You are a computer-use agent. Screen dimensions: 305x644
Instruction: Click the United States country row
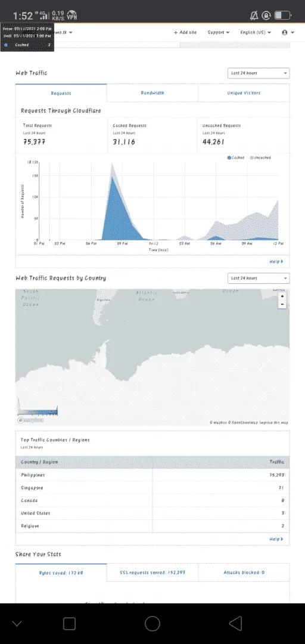[x=152, y=513]
